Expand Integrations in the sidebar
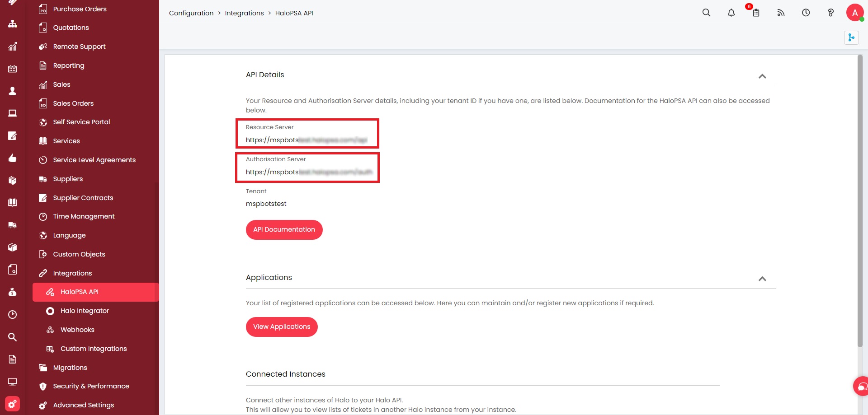The width and height of the screenshot is (868, 415). tap(72, 273)
